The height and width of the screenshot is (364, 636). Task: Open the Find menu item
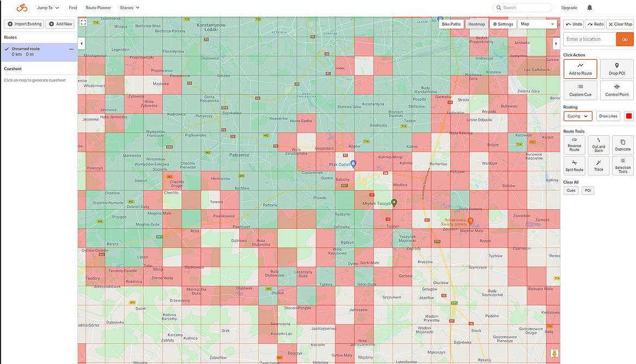click(x=73, y=8)
